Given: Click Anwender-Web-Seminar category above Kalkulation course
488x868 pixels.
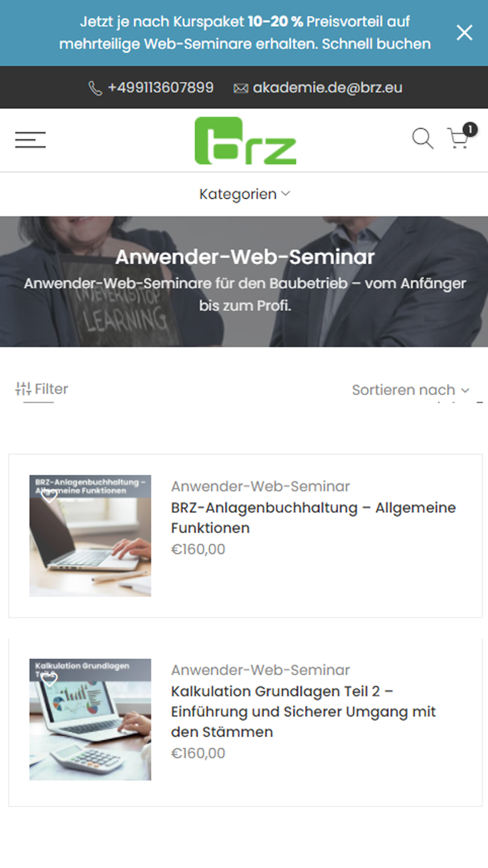Looking at the screenshot, I should 260,670.
